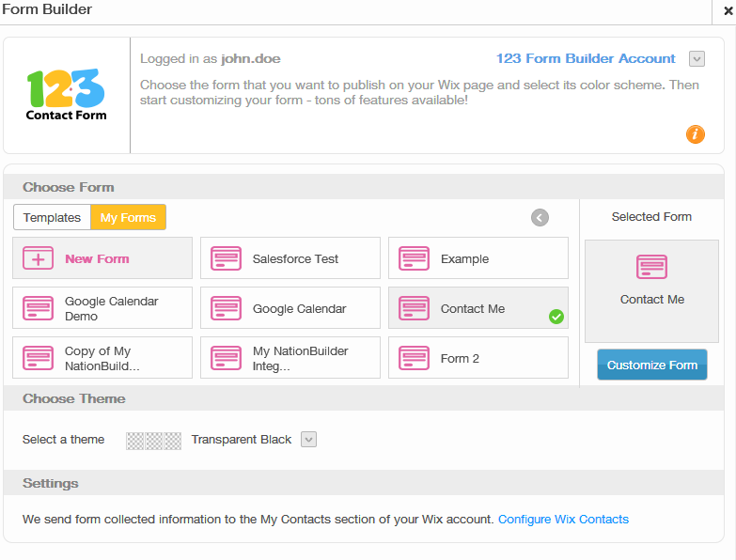Click the Selected Form heading

(x=651, y=217)
